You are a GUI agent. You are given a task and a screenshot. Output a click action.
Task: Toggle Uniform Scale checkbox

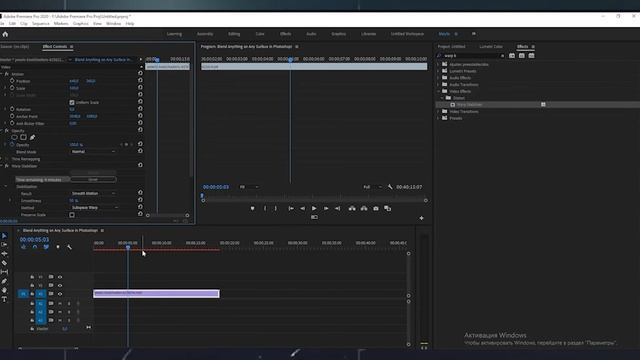pyautogui.click(x=72, y=102)
